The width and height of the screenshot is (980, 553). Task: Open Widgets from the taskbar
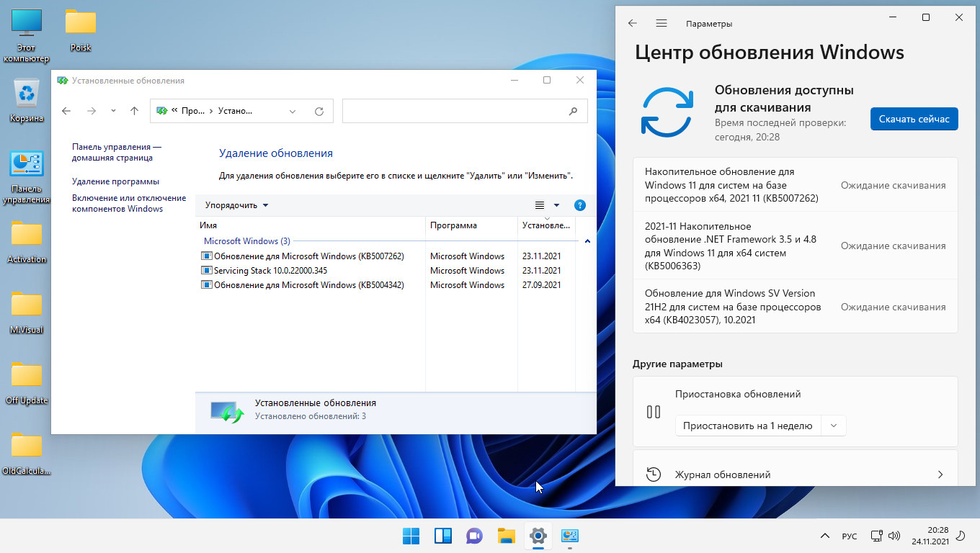point(442,536)
